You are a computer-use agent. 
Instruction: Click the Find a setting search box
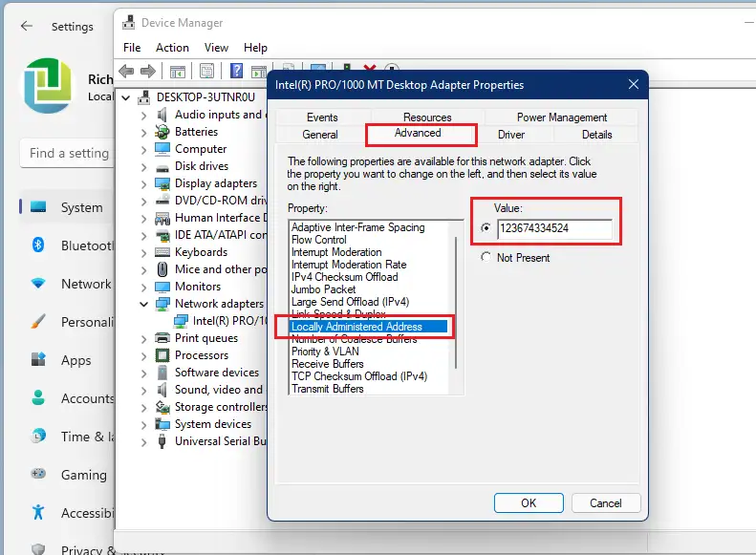click(68, 153)
